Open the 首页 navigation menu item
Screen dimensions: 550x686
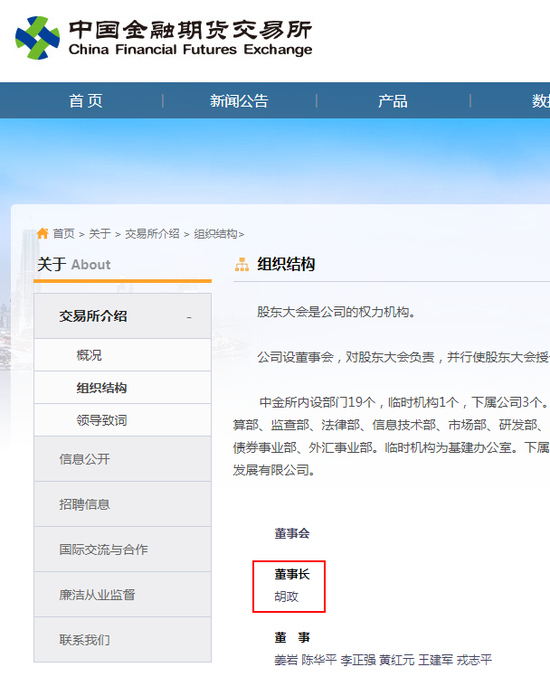pos(86,101)
